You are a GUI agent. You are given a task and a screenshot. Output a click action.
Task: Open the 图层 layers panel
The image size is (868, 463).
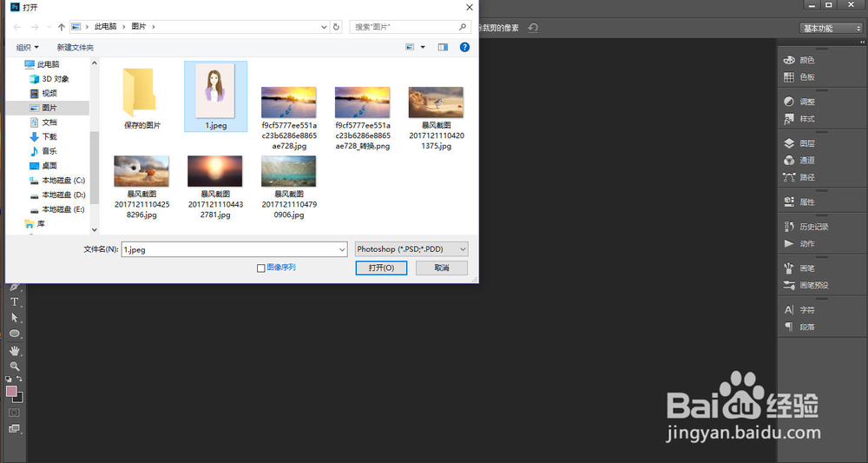[799, 143]
